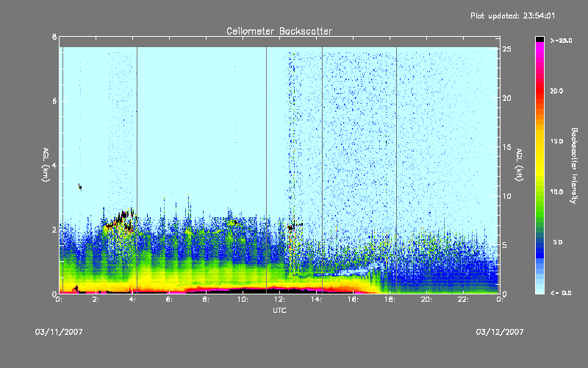Click the start date 03/11/2007 label
Image resolution: width=588 pixels, height=368 pixels.
click(59, 332)
